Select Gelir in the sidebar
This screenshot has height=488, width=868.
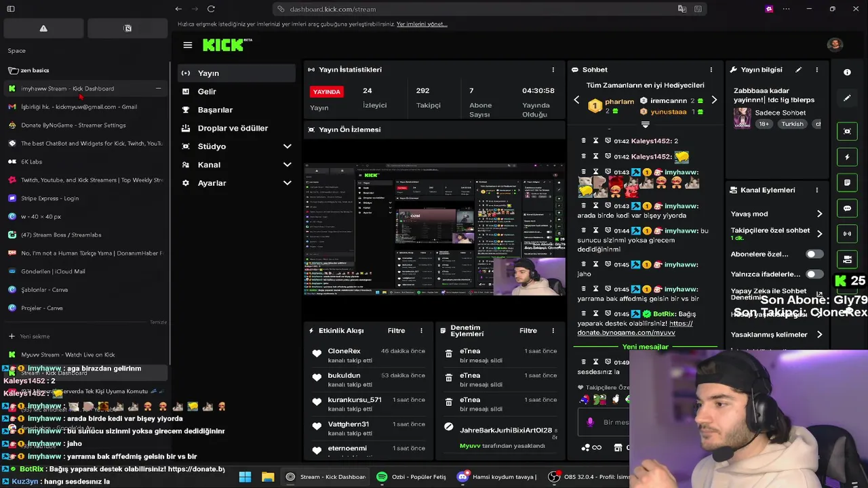pos(236,91)
